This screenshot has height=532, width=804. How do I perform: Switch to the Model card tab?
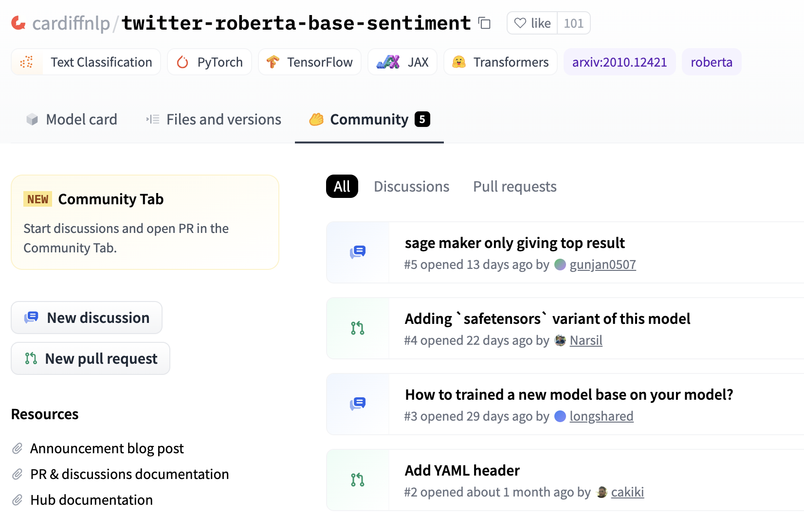pyautogui.click(x=72, y=119)
